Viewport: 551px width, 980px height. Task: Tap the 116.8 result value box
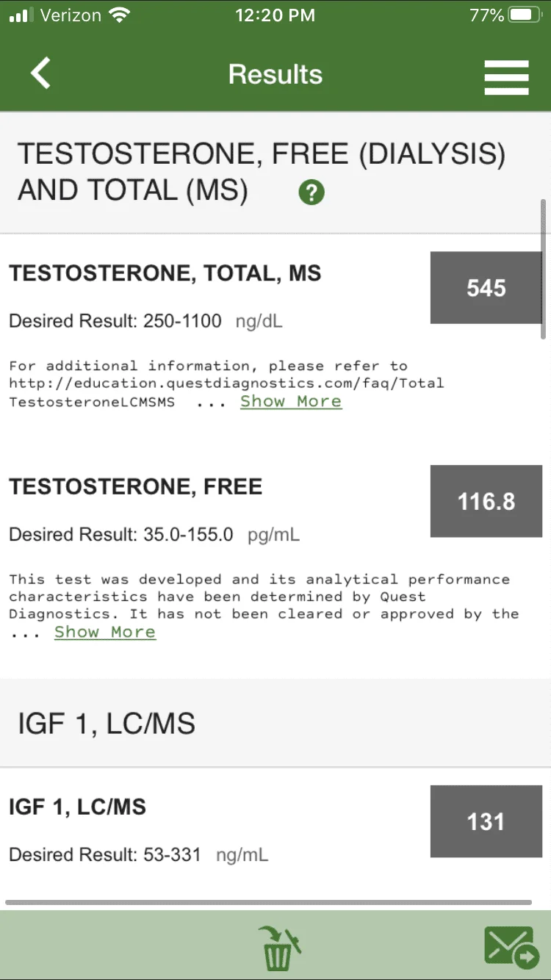[486, 501]
